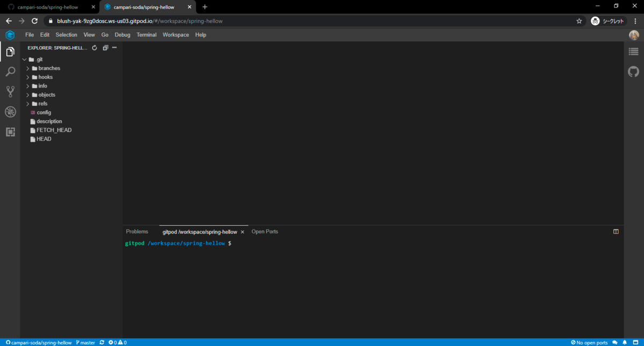Open the description file
Image resolution: width=644 pixels, height=346 pixels.
49,121
